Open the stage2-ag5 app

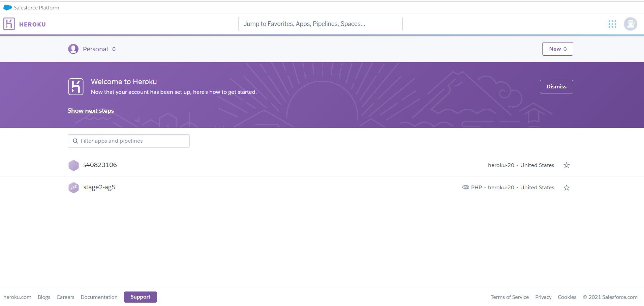pos(99,187)
